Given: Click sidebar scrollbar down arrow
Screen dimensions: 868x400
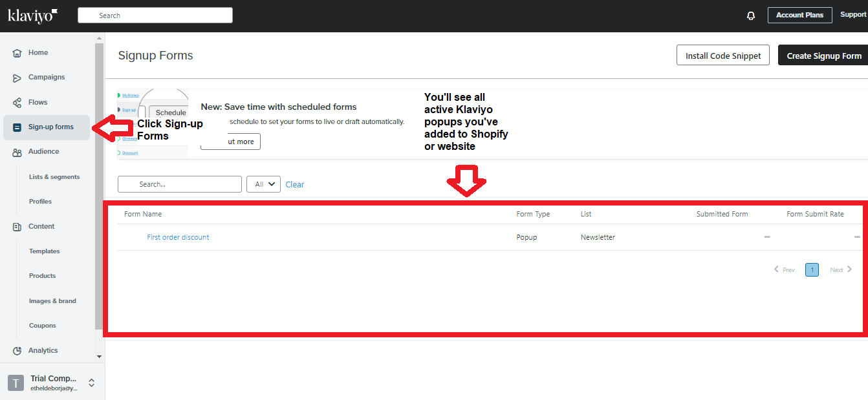Looking at the screenshot, I should 99,356.
